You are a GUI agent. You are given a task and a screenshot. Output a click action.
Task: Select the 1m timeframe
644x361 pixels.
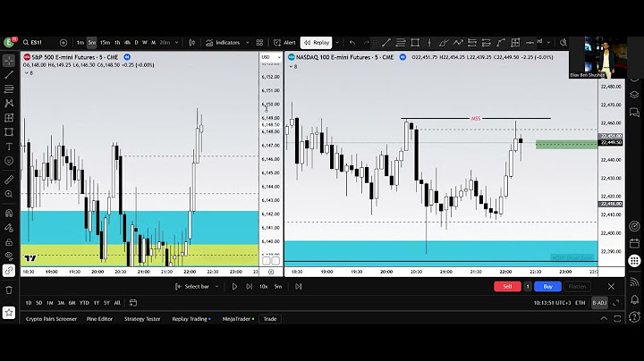[x=80, y=42]
